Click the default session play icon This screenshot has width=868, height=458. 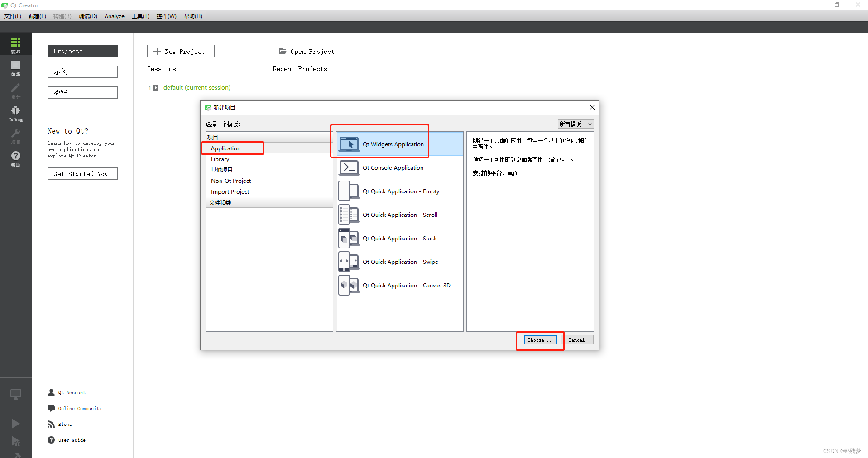click(x=156, y=88)
